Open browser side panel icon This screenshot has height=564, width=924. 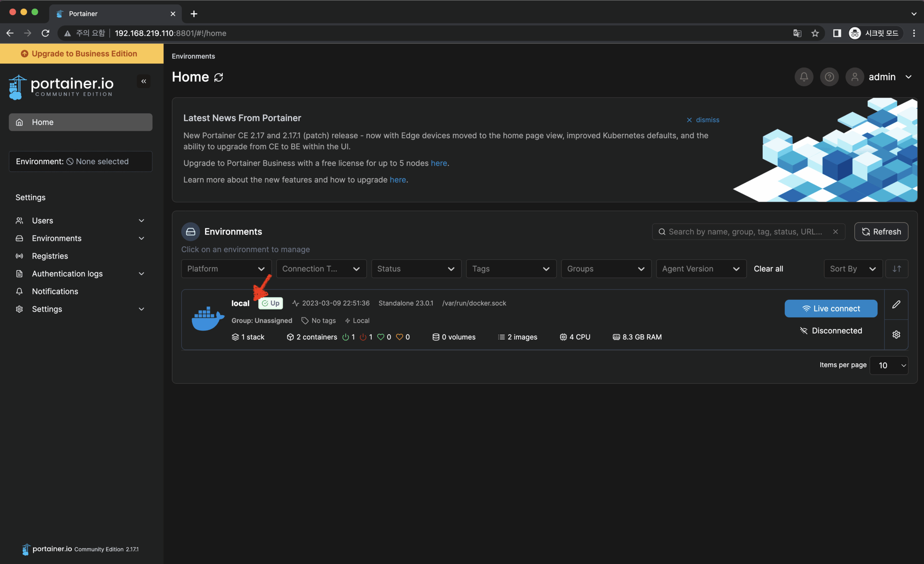click(837, 33)
